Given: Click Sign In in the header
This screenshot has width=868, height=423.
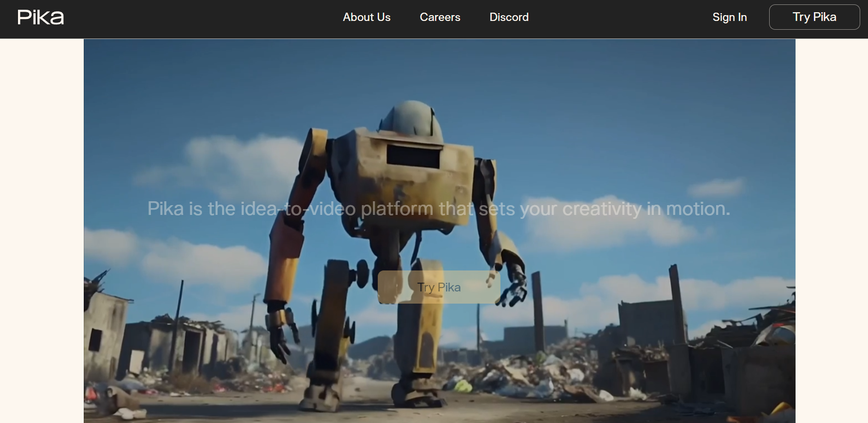Looking at the screenshot, I should pos(729,17).
